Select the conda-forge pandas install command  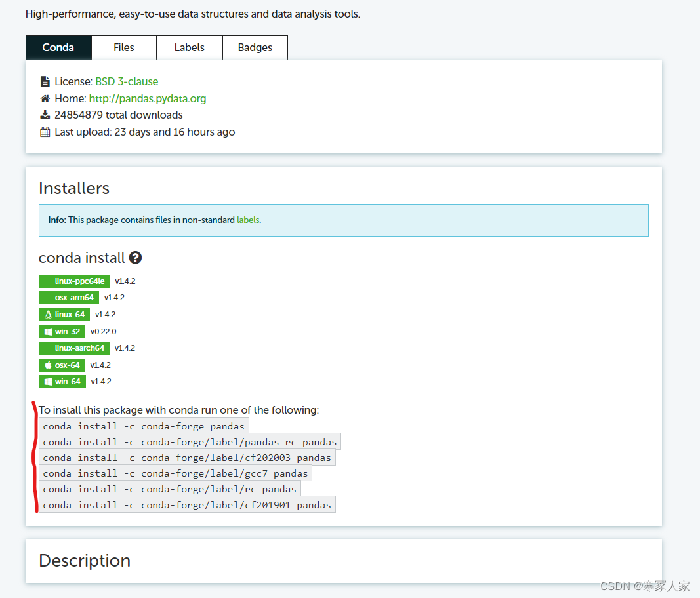144,426
